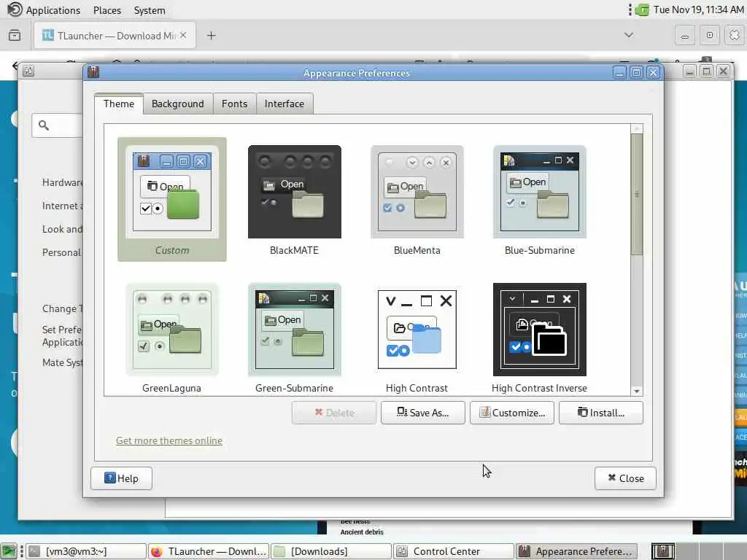Select the Theme tab
Image resolution: width=747 pixels, height=560 pixels.
[x=119, y=104]
